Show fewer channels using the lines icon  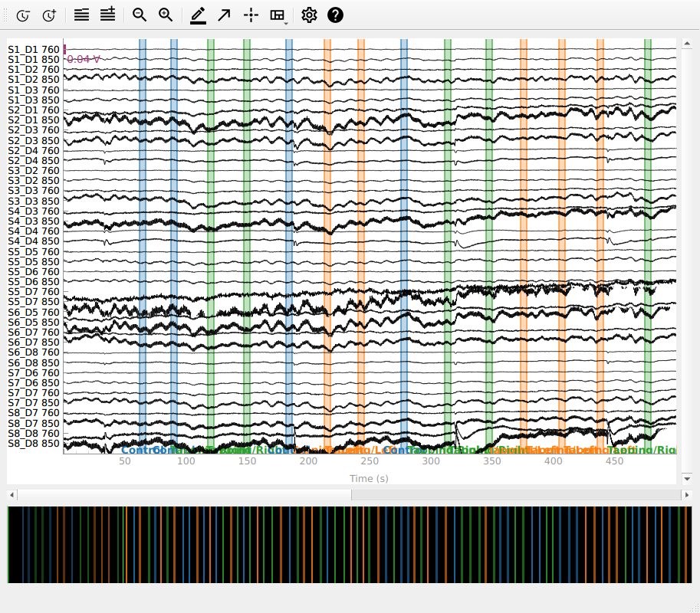(81, 15)
